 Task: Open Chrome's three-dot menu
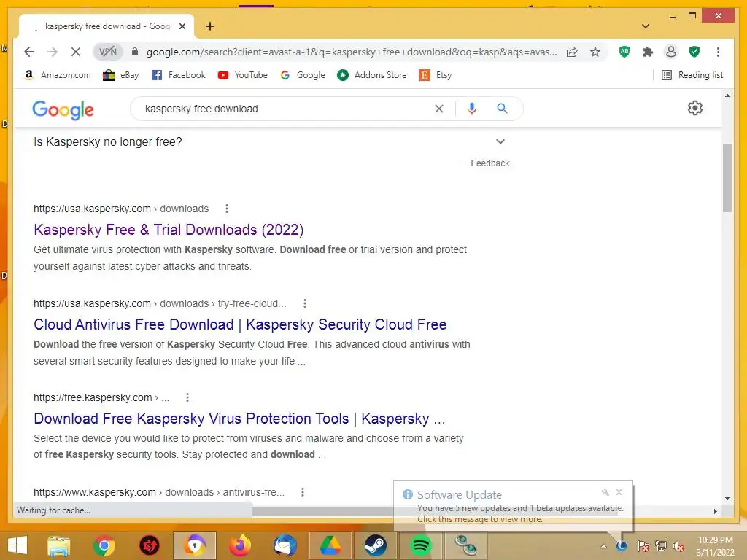pyautogui.click(x=718, y=52)
